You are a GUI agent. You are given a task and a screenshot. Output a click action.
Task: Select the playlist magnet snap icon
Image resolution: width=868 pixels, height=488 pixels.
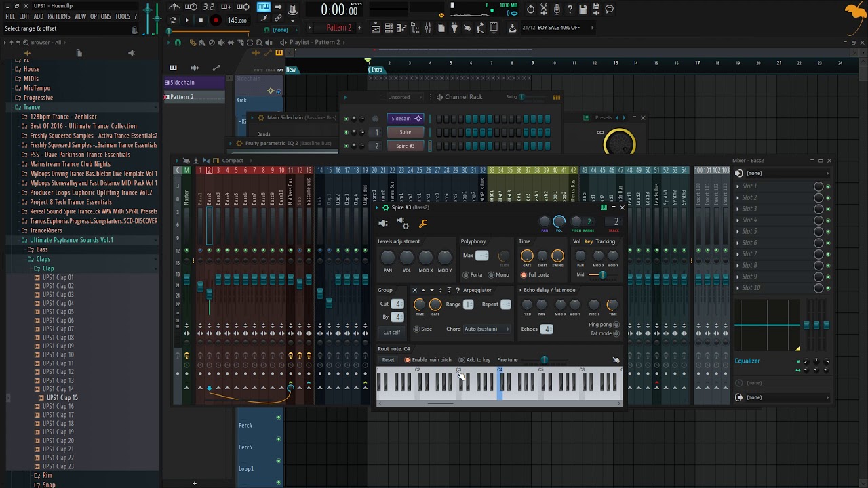178,42
